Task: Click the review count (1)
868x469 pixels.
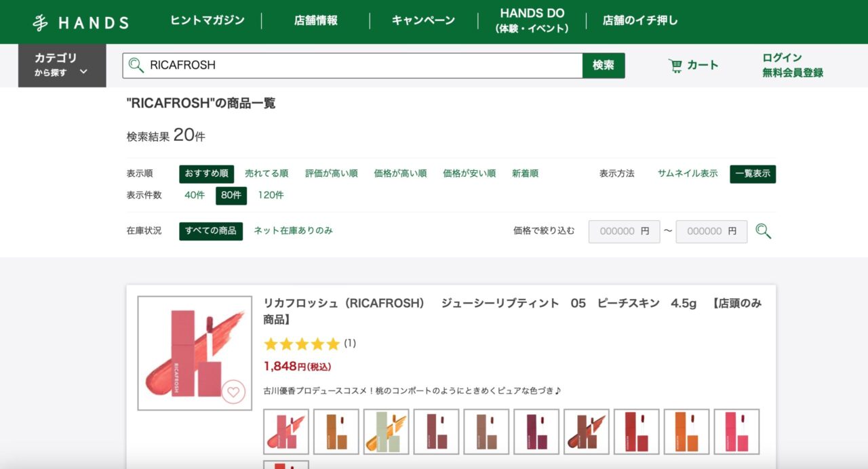Action: [350, 344]
